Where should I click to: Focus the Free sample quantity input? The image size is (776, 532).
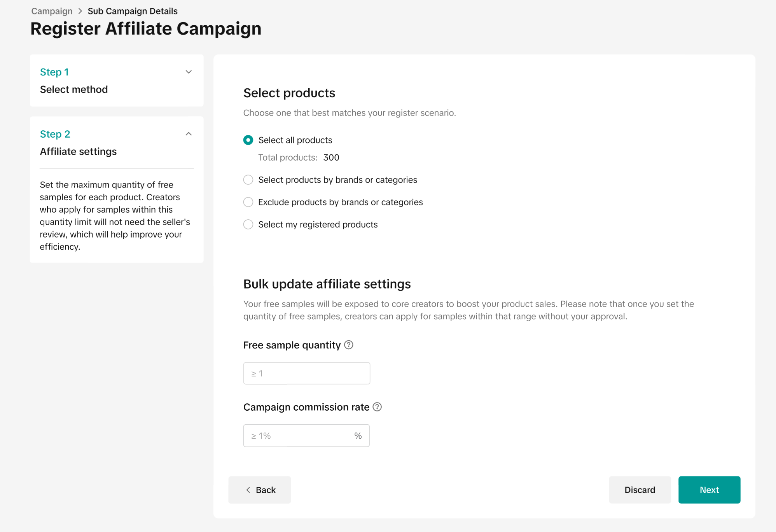tap(306, 373)
